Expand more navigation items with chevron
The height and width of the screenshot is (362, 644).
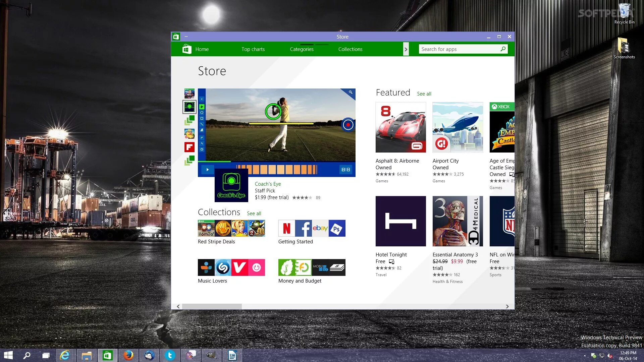[x=406, y=49]
